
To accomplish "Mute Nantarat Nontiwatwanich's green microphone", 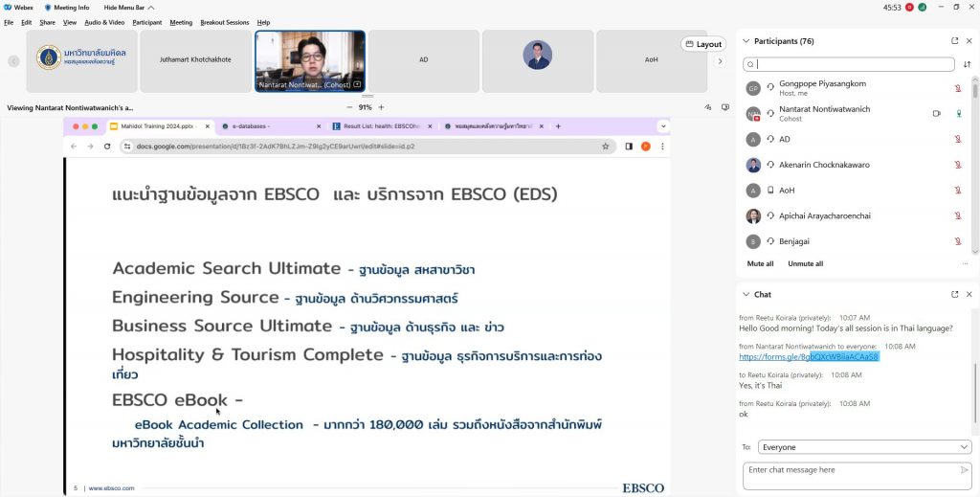I will pos(958,113).
